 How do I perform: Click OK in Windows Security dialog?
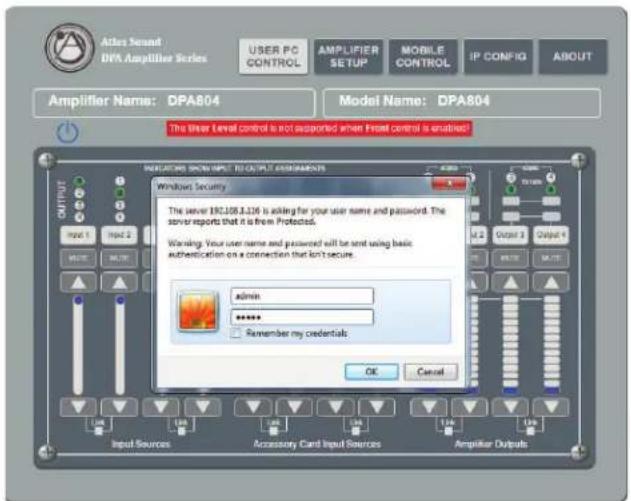pos(372,371)
